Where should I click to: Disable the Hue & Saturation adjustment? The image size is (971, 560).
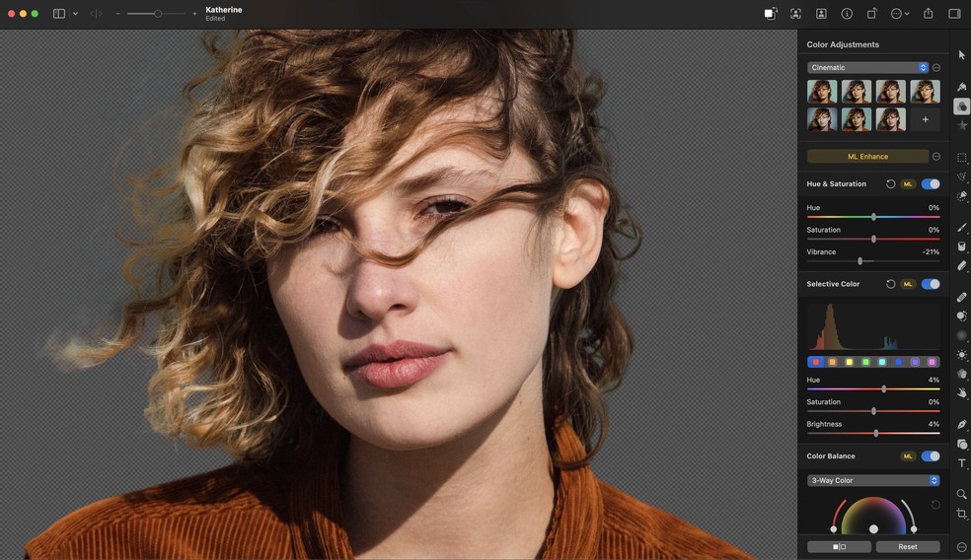click(x=930, y=184)
